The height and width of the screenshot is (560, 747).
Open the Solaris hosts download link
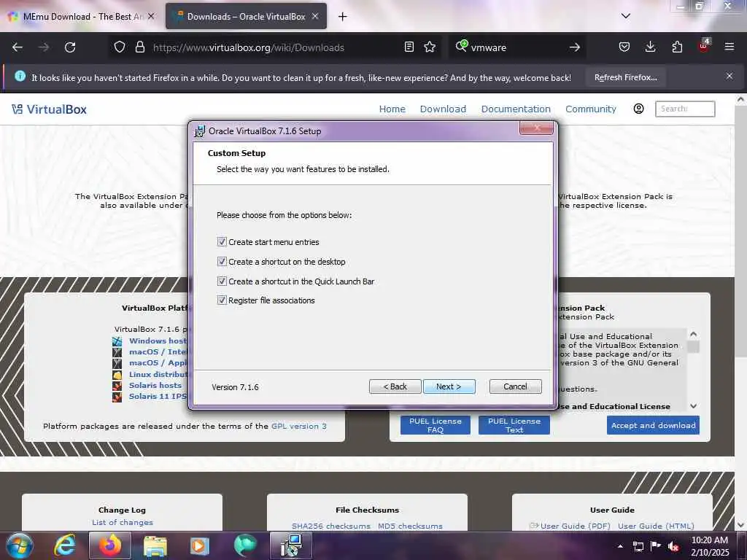(155, 385)
